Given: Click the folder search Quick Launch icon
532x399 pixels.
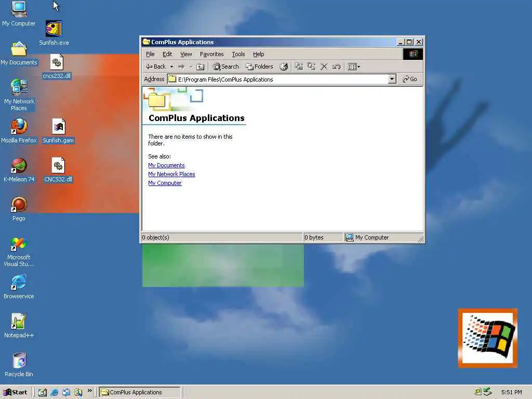Looking at the screenshot, I should (x=78, y=392).
